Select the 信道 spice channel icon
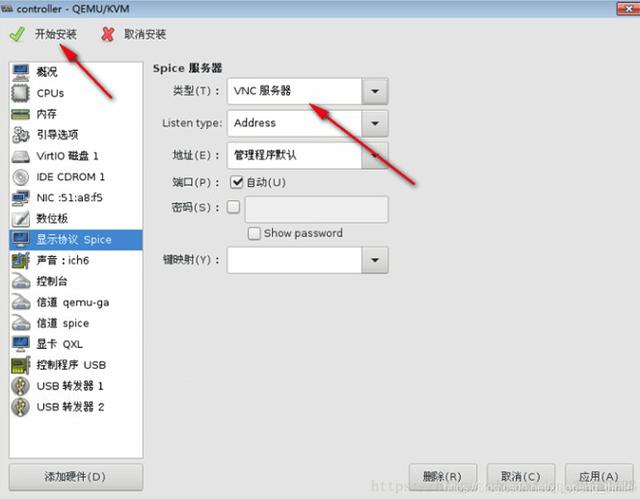Viewport: 640px width, 499px height. click(21, 324)
